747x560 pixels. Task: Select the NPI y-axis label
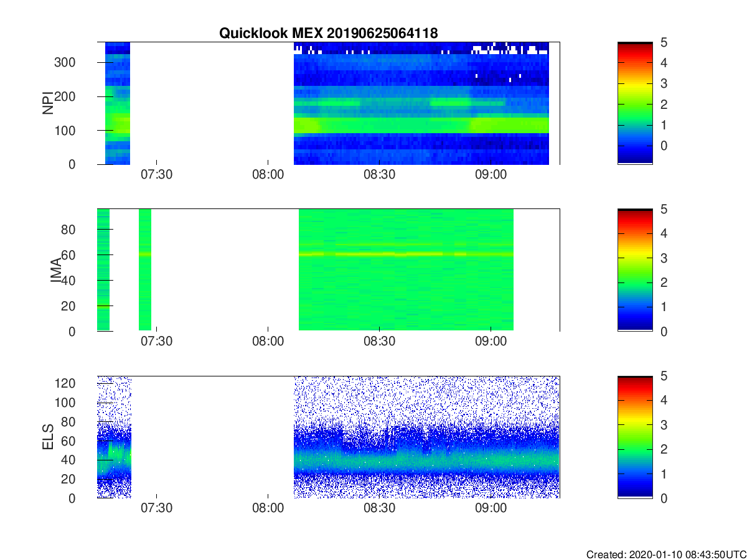pyautogui.click(x=47, y=103)
